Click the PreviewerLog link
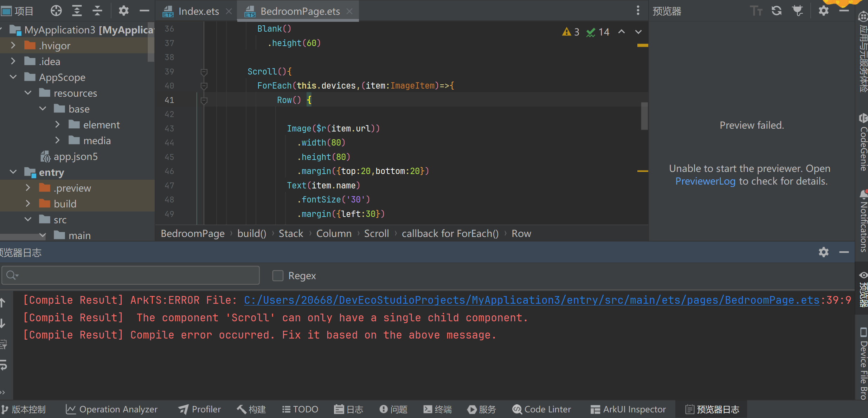 pos(705,181)
